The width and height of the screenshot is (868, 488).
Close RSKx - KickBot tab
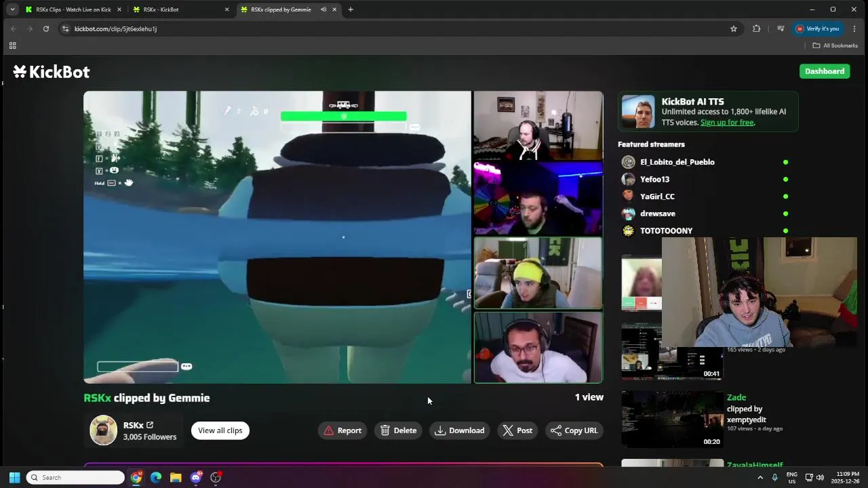[226, 9]
